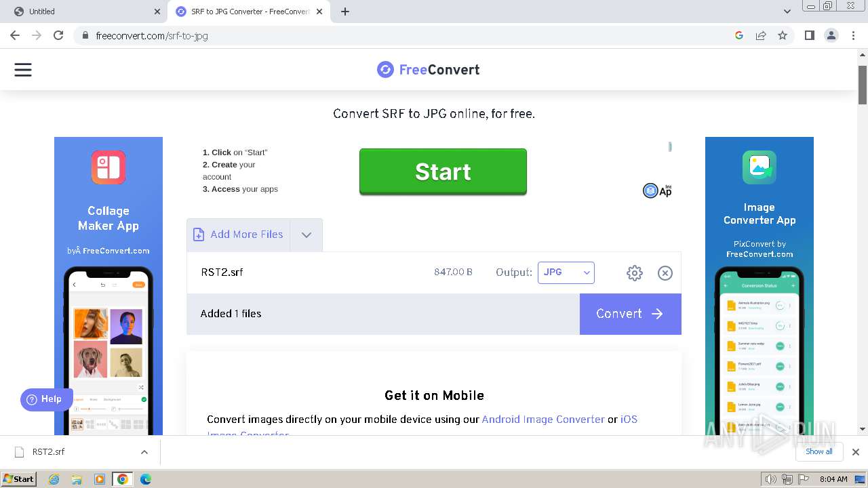This screenshot has width=868, height=488.
Task: Share this page via share icon
Action: point(761,35)
